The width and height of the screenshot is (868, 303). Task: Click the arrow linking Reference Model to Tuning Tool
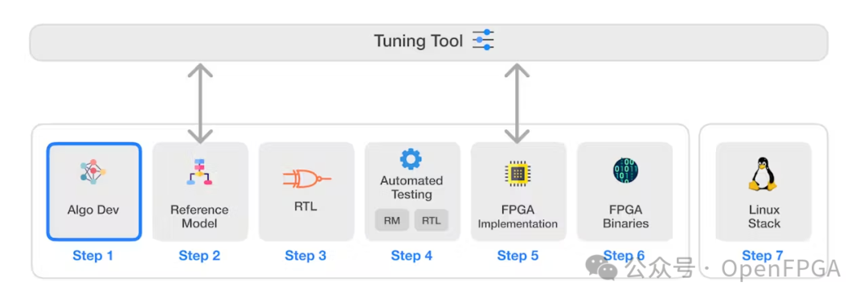pyautogui.click(x=200, y=104)
